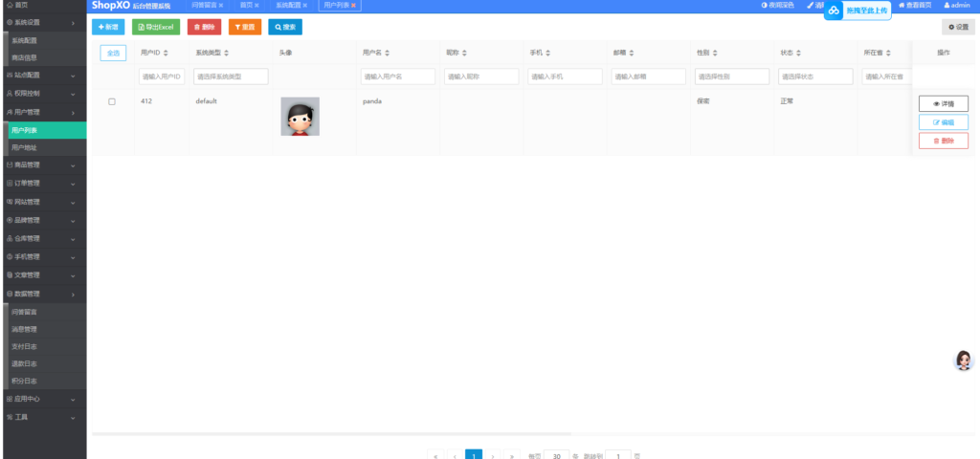Sort the 用户名 column with its arrows
980x459 pixels.
[x=387, y=54]
